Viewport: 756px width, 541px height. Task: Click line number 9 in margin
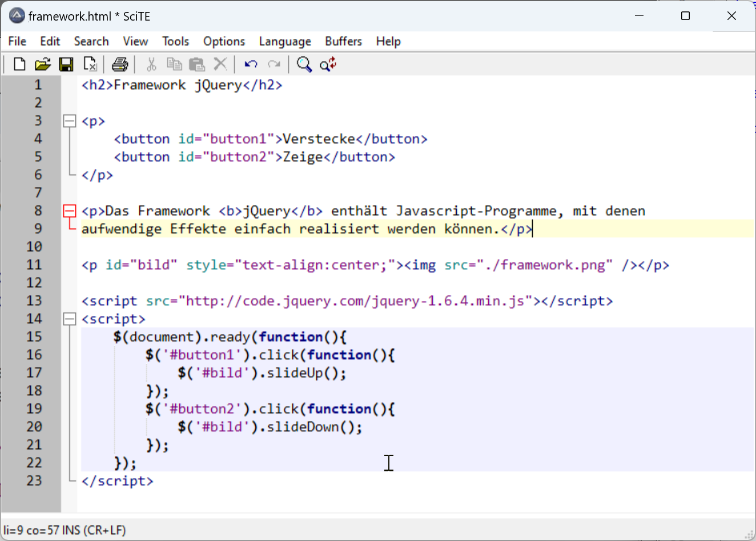point(38,229)
